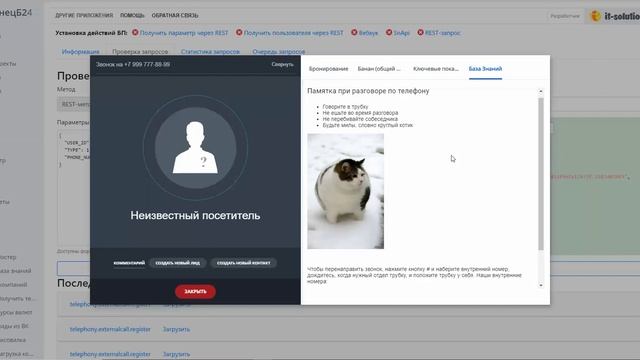This screenshot has height=360, width=640.
Task: Click the fat cat image in knowledge base
Action: tap(345, 191)
